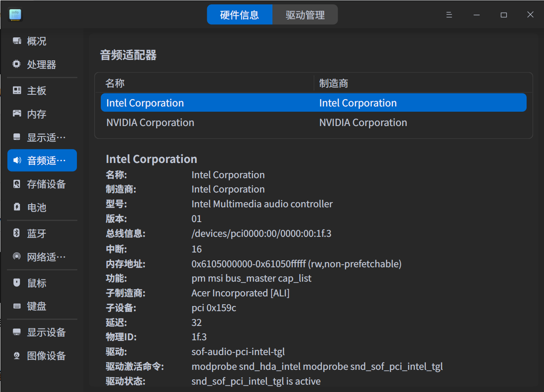
Task: Open the titlebar hamburger menu
Action: coord(449,14)
